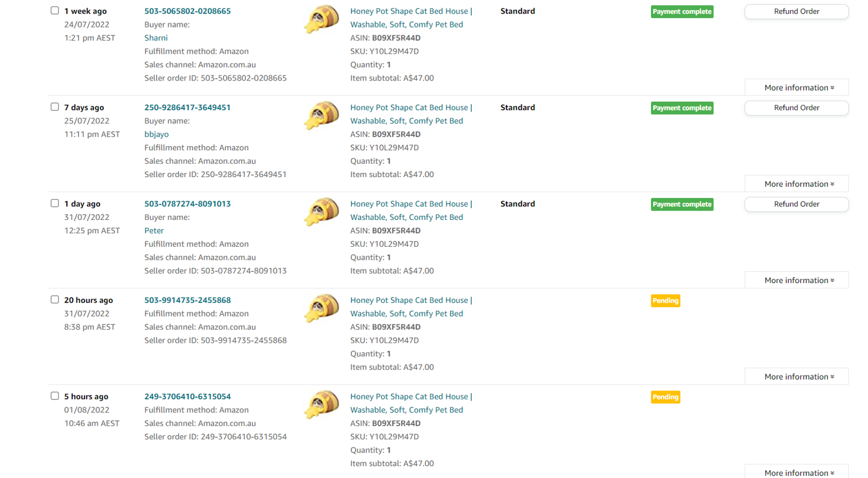Click product thumbnail for order 503-9914735-2455868
The image size is (868, 478).
point(322,309)
